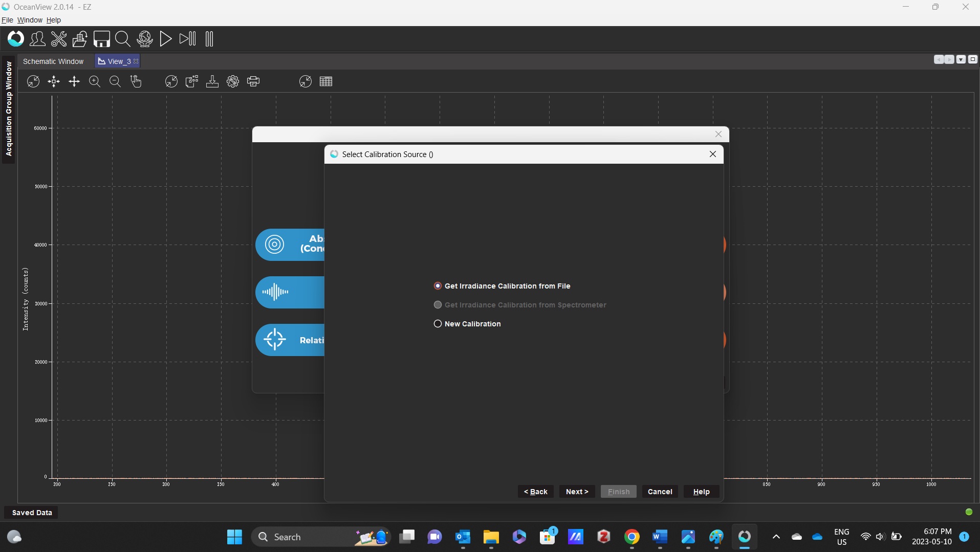980x552 pixels.
Task: Open the tab list dropdown arrow
Action: click(961, 59)
